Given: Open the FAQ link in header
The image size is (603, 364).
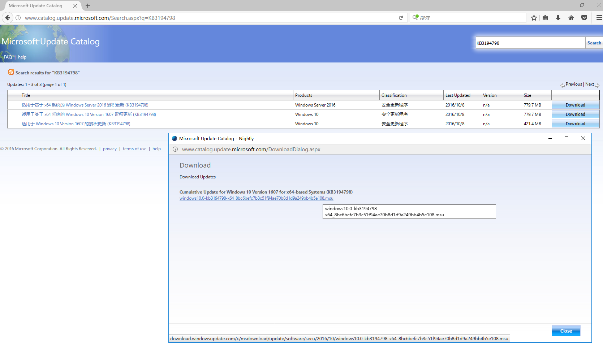Looking at the screenshot, I should [x=8, y=57].
